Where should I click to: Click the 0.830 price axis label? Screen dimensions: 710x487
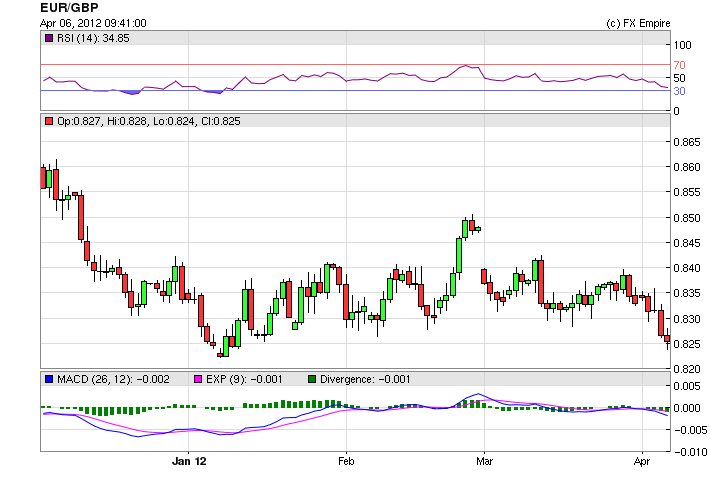coord(687,319)
